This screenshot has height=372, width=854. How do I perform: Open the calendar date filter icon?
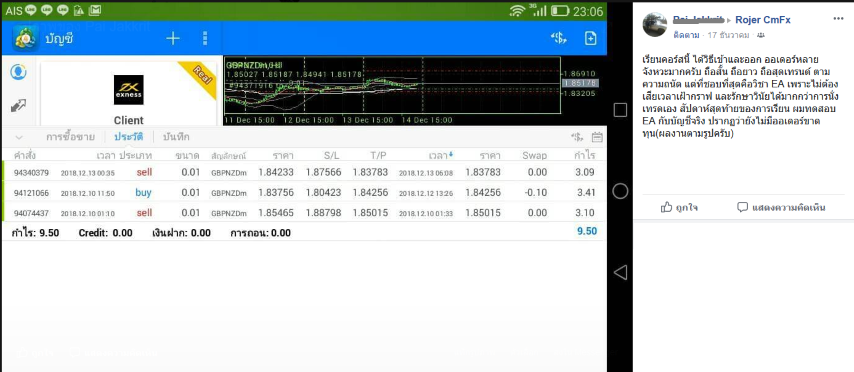pyautogui.click(x=597, y=137)
